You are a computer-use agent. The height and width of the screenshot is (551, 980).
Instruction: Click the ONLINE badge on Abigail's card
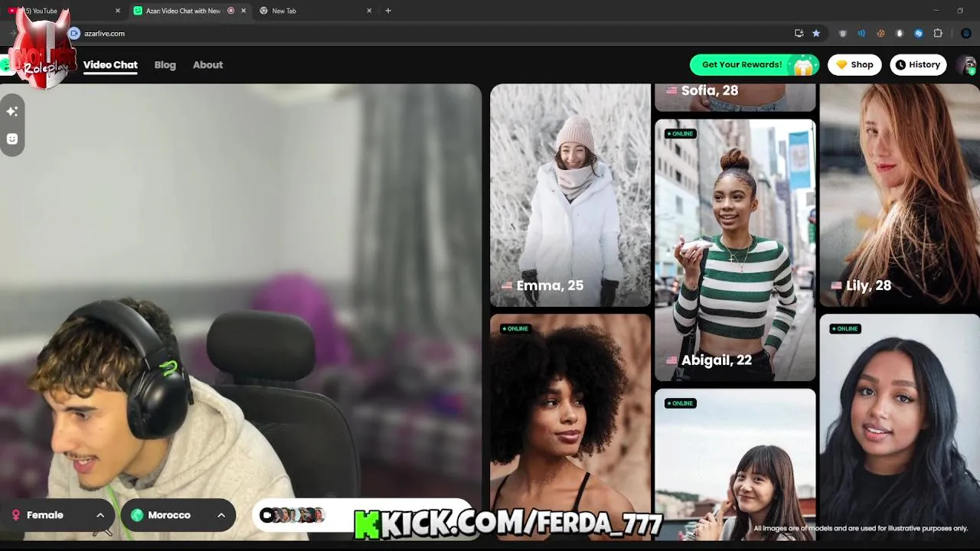[x=680, y=134]
